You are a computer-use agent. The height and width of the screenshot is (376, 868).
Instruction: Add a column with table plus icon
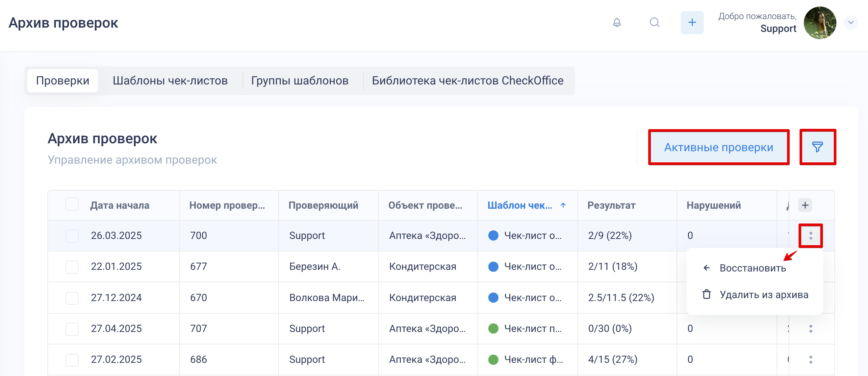tap(805, 205)
